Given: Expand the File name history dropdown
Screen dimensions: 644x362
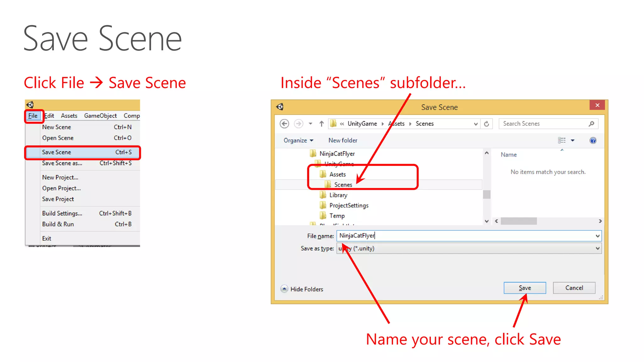Looking at the screenshot, I should pos(597,236).
